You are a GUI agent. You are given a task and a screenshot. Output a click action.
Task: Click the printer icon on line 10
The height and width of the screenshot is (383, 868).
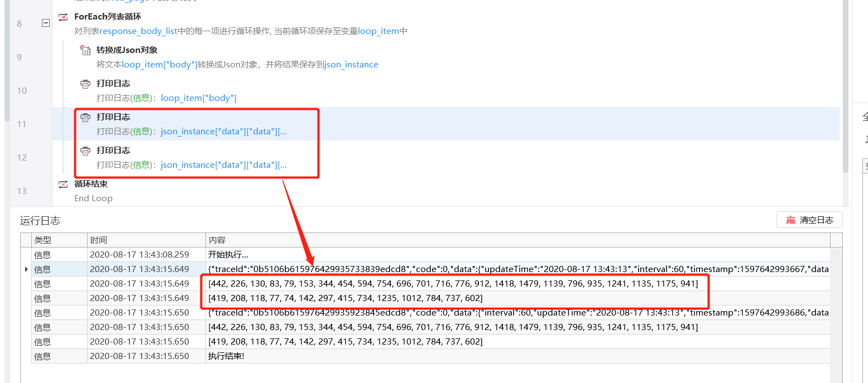click(x=85, y=84)
